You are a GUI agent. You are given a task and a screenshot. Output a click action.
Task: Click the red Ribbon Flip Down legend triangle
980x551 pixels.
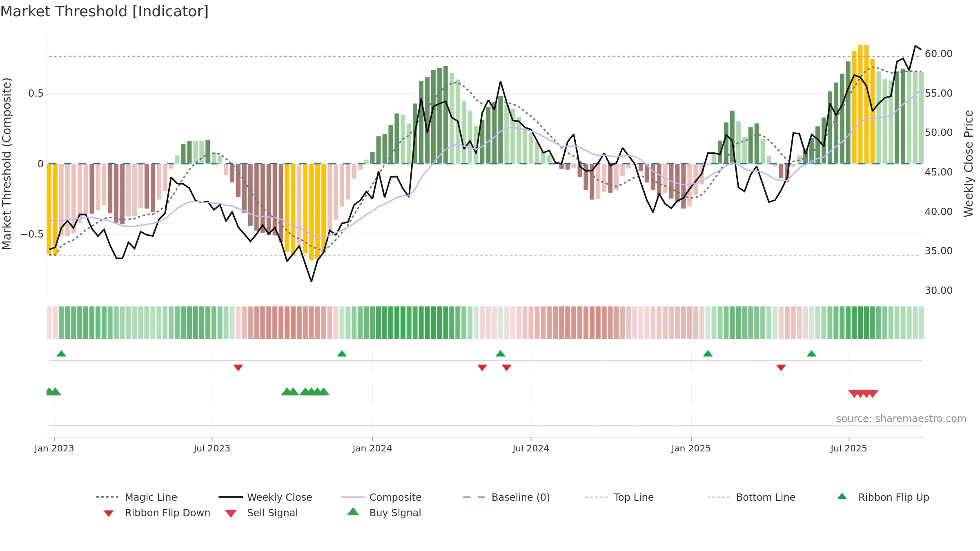click(x=109, y=513)
